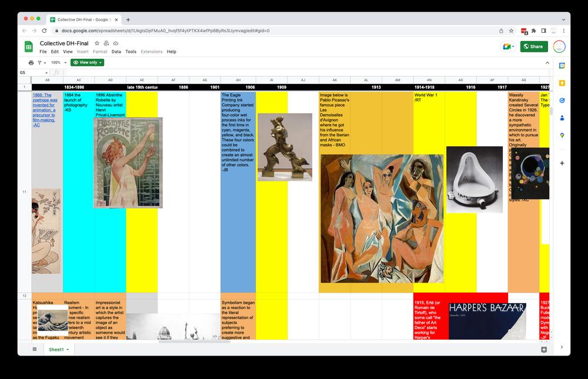Reload the page in Chrome
Viewport: 588px width, 379px height.
44,31
